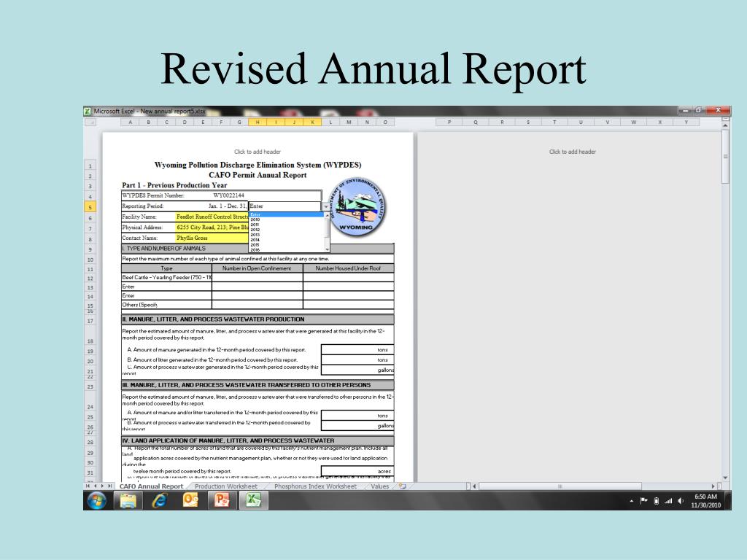Show hidden system tray icons arrow
This screenshot has height=560, width=747.
pyautogui.click(x=632, y=501)
